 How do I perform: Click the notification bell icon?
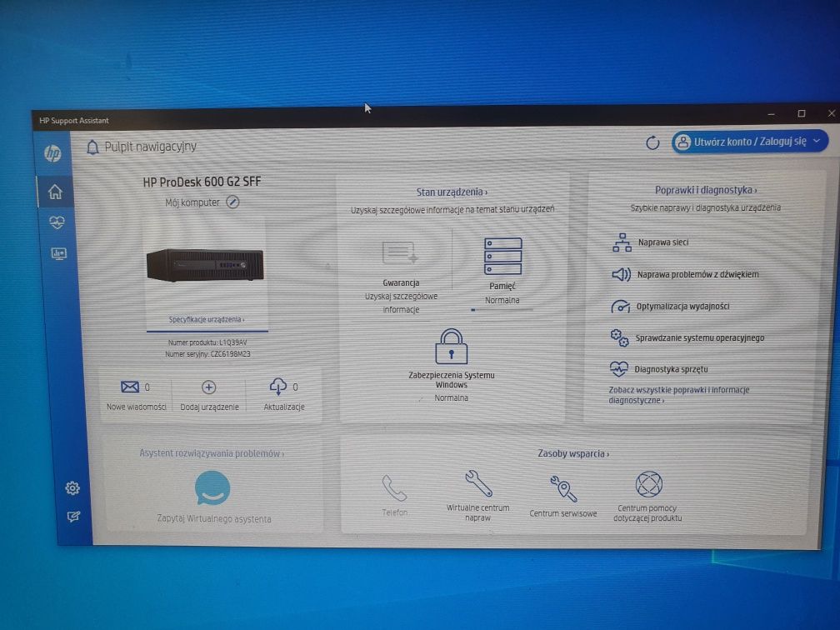92,147
